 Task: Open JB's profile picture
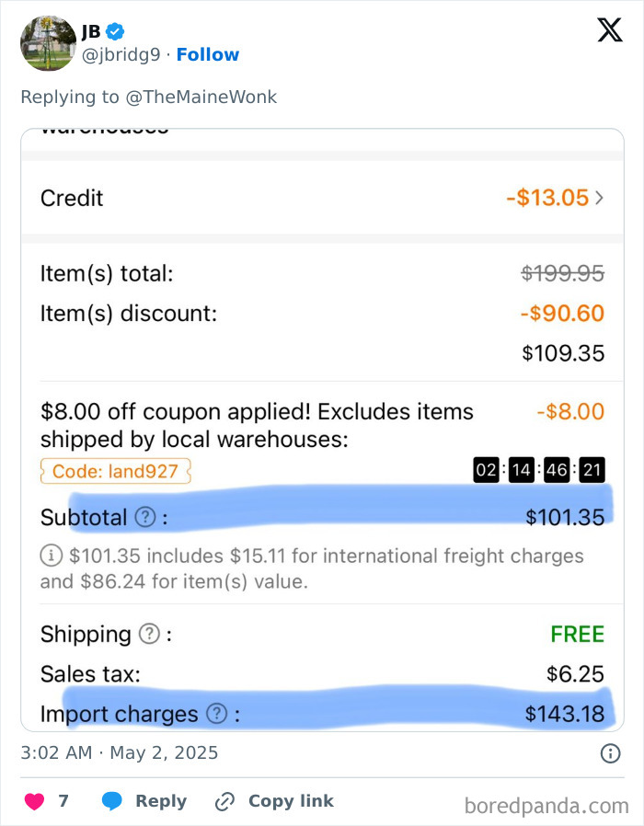click(x=47, y=42)
